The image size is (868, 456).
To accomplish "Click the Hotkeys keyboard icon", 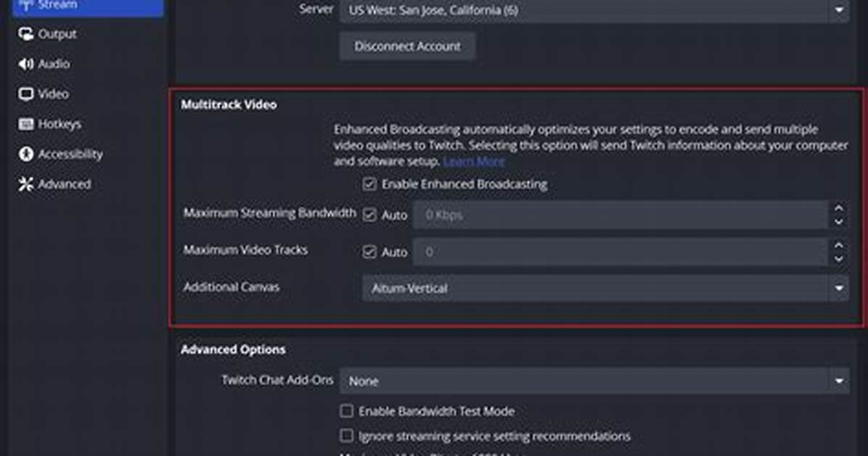I will pos(25,123).
